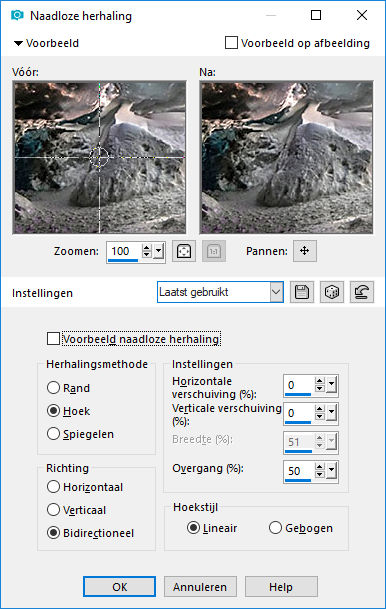The height and width of the screenshot is (609, 386).
Task: Open the greyed Breedte slider dropdown arrow
Action: pyautogui.click(x=331, y=442)
